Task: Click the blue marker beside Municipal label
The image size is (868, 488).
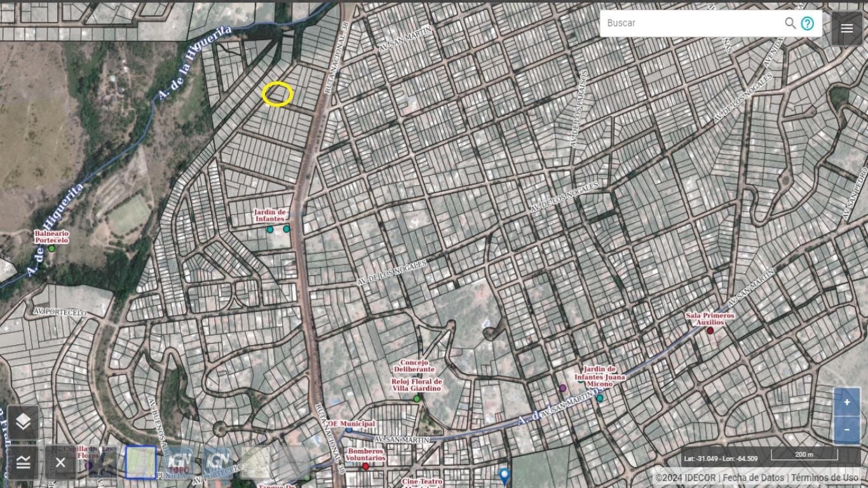Action: coord(349,430)
